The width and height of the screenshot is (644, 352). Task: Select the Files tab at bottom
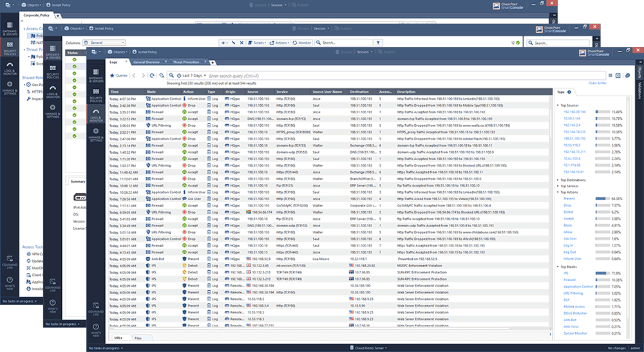140,337
